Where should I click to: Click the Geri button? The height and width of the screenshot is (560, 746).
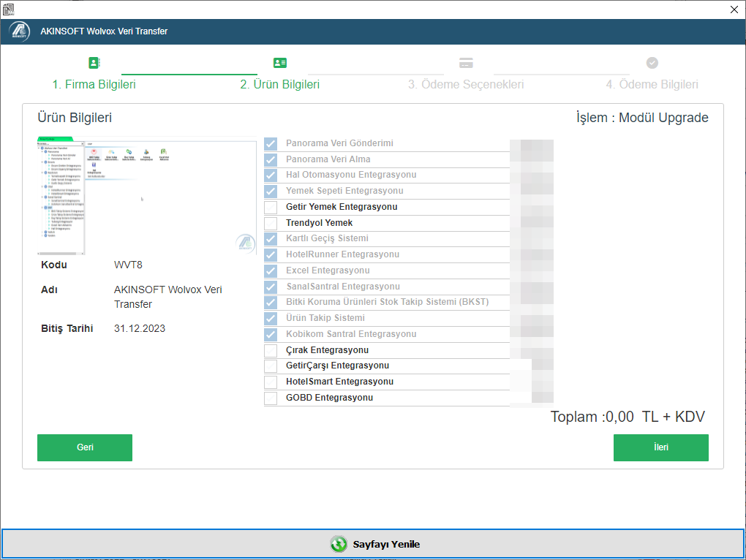tap(85, 447)
